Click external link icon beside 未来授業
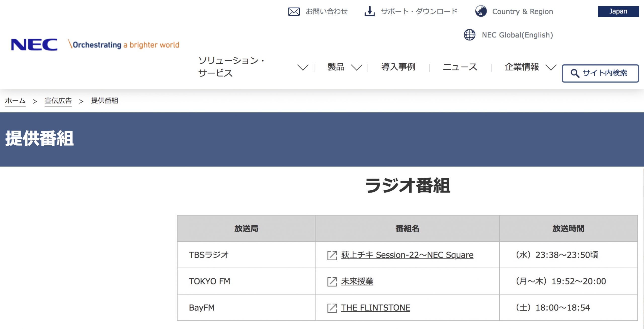The width and height of the screenshot is (644, 329). [x=332, y=282]
